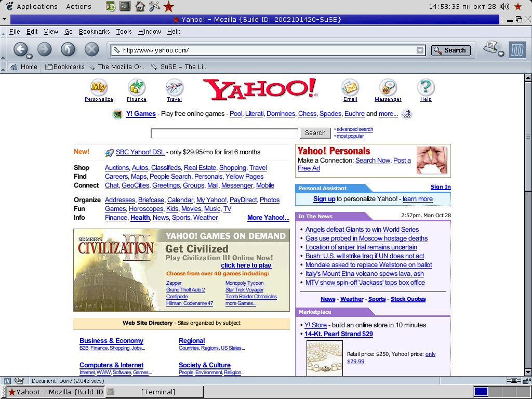Click the Yahoo Search button below the logo
This screenshot has height=399, width=532.
315,133
